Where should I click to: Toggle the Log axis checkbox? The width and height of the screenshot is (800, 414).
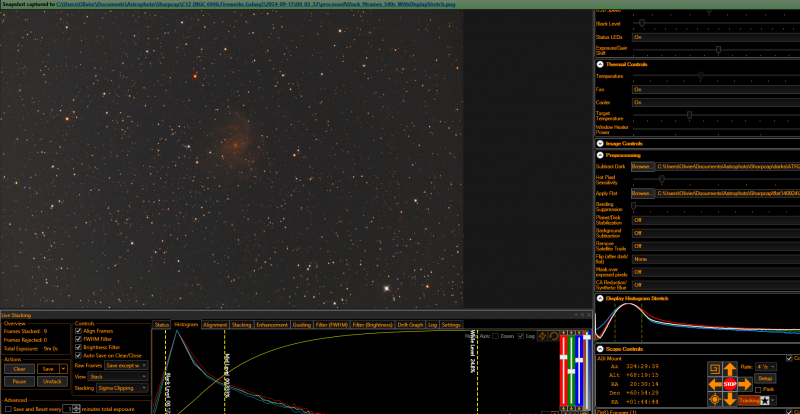(x=520, y=336)
